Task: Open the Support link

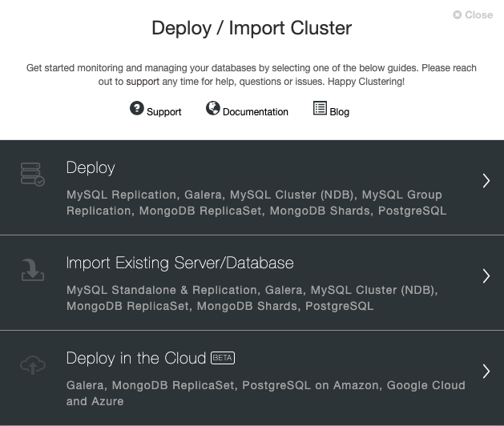Action: click(164, 112)
